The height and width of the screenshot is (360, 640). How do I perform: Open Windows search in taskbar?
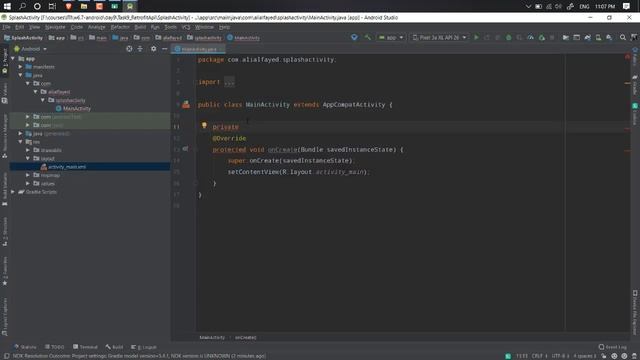coord(22,6)
